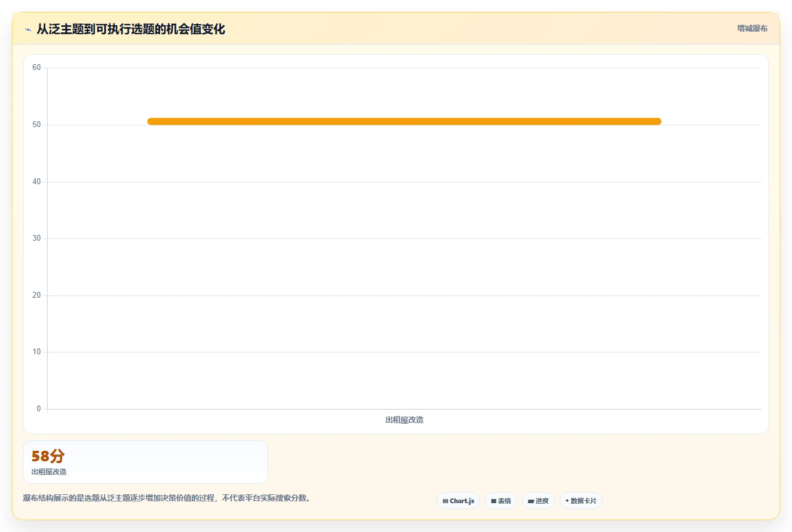Screen dimensions: 792x532
Task: Click the y-axis value 10
Action: coord(37,352)
